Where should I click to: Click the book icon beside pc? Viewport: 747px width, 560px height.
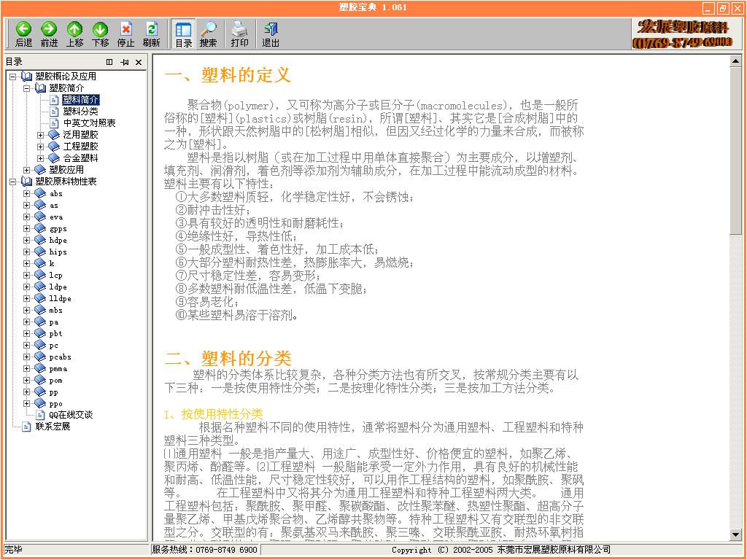pyautogui.click(x=40, y=345)
